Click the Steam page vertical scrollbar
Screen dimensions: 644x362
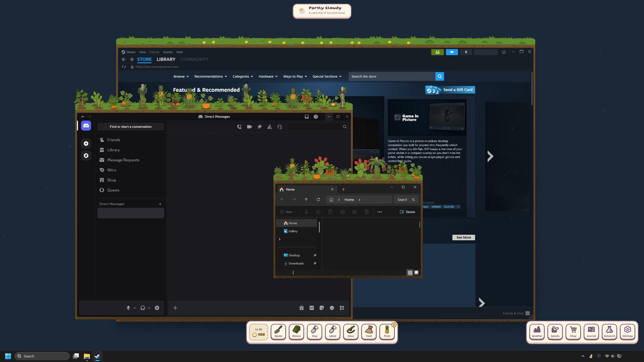tap(532, 89)
